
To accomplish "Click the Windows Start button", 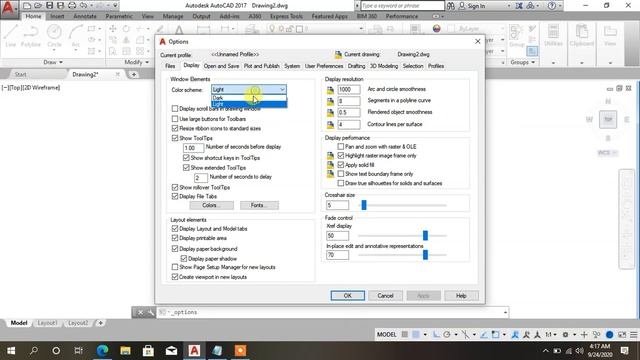I will pos(11,351).
